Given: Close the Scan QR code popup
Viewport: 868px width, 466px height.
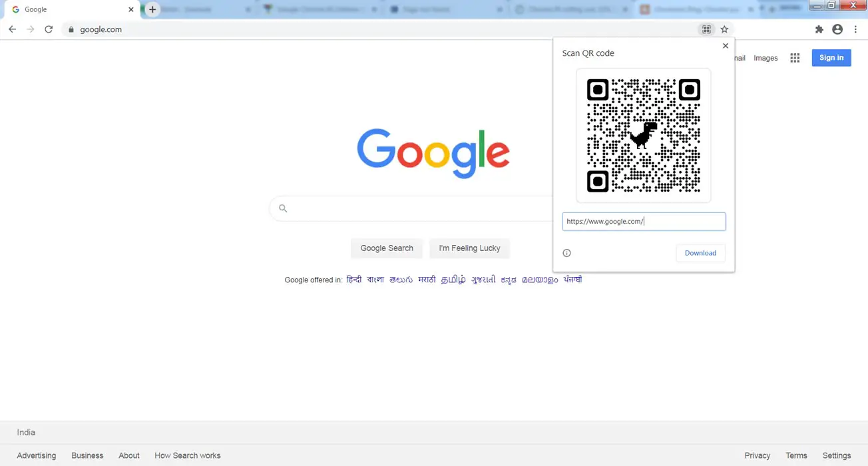Looking at the screenshot, I should [726, 46].
